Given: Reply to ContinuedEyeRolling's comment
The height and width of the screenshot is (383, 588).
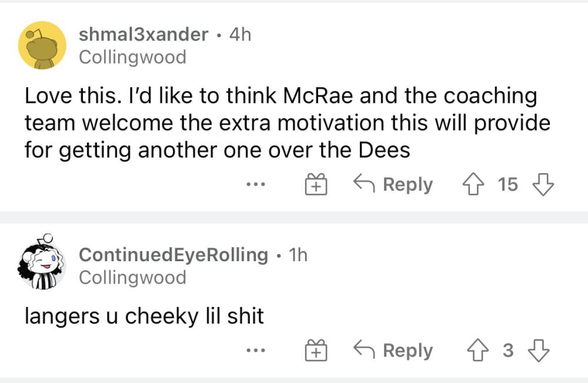Looking at the screenshot, I should (x=393, y=351).
